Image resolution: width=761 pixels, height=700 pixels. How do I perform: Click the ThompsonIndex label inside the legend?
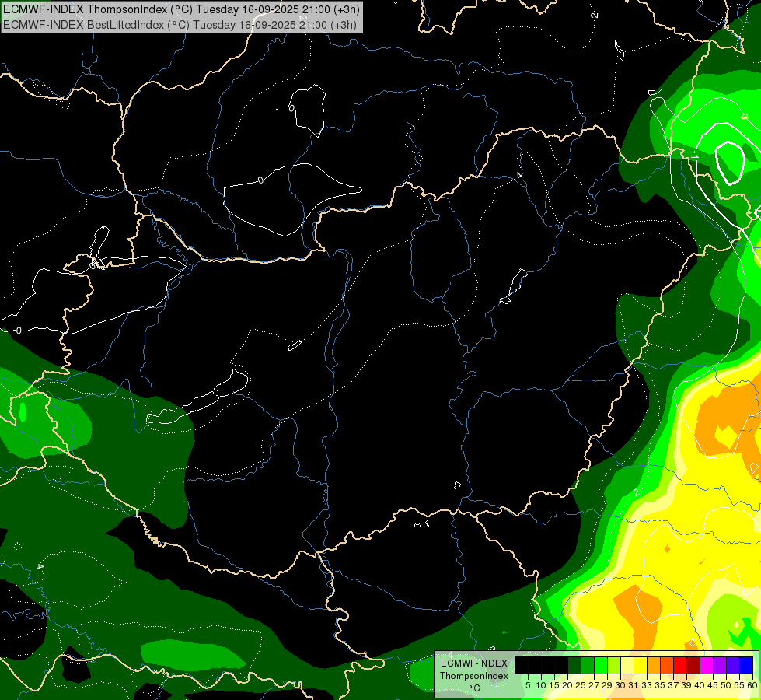[x=474, y=676]
